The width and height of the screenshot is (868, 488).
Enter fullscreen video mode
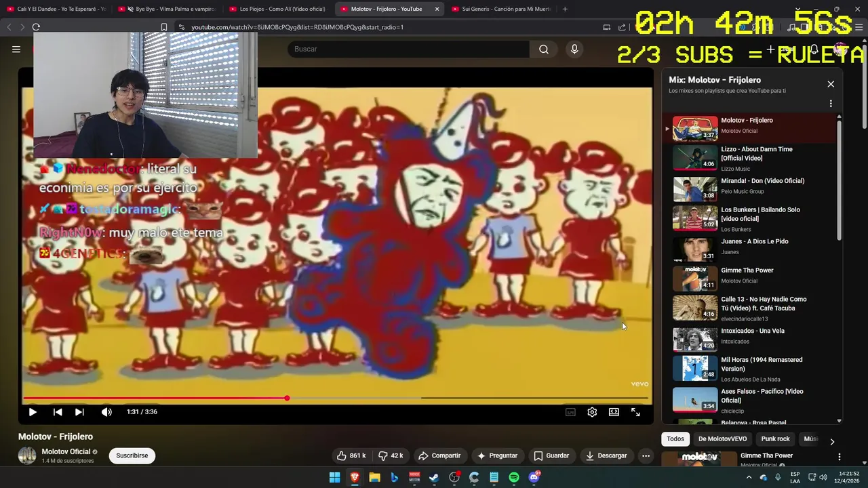tap(635, 412)
